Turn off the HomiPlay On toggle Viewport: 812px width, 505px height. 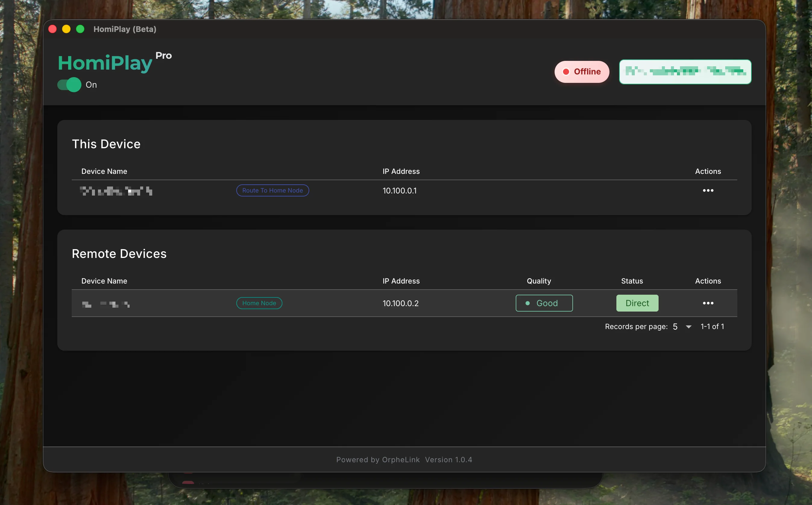[70, 85]
